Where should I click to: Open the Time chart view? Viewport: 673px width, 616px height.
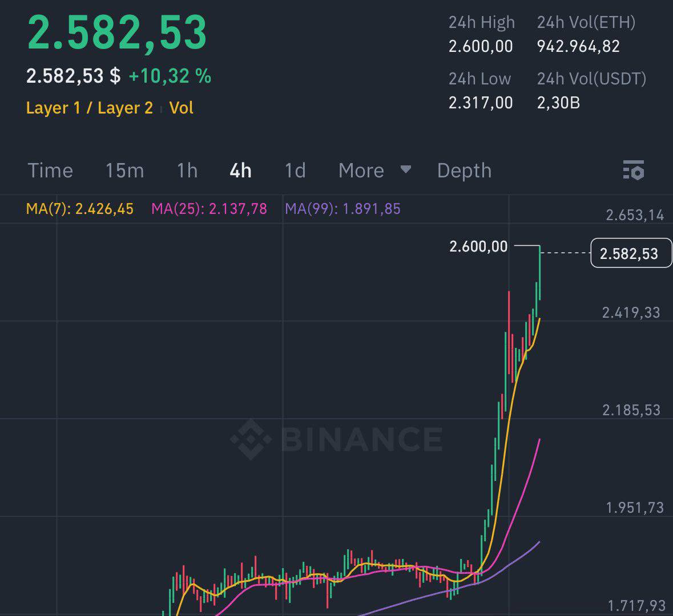pyautogui.click(x=50, y=171)
